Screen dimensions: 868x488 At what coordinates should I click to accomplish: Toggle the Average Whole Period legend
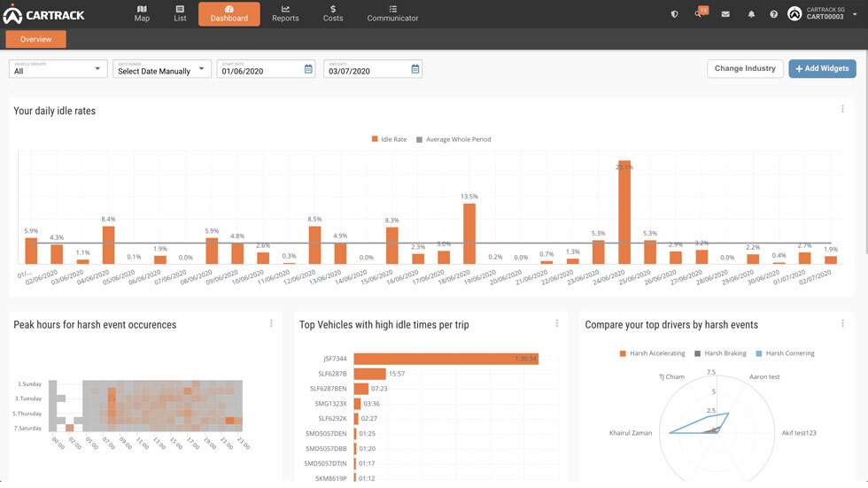click(x=453, y=139)
